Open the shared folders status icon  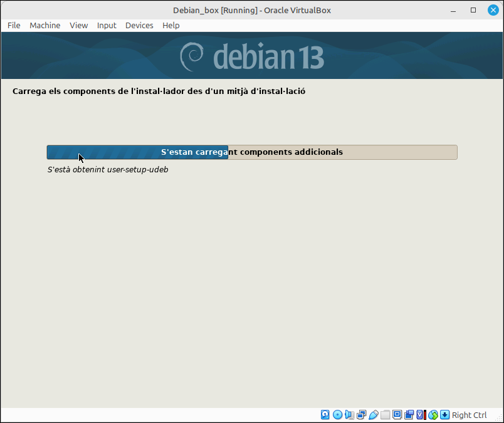[385, 415]
